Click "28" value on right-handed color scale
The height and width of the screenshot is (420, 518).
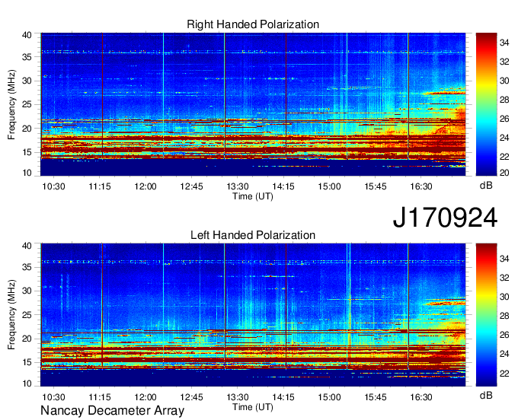[504, 100]
